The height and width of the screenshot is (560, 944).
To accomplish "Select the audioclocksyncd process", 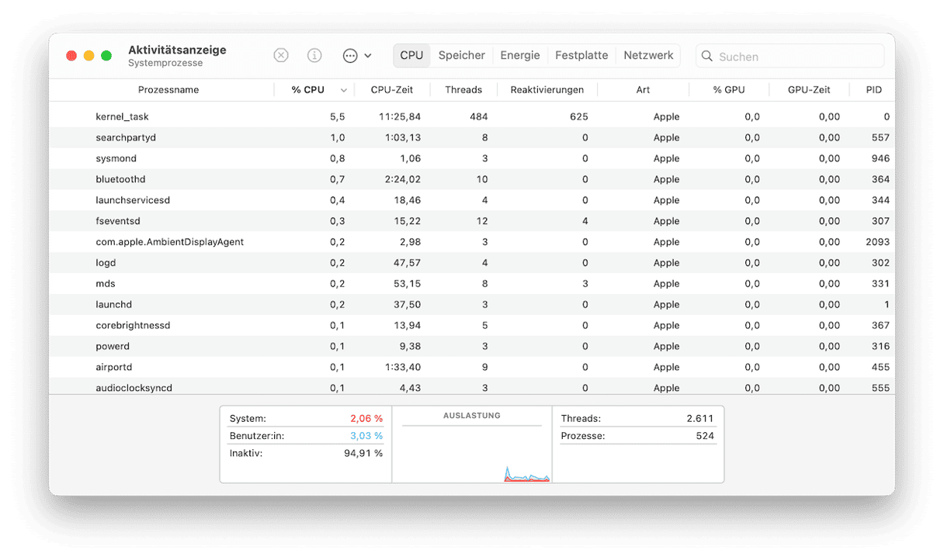I will [x=472, y=387].
